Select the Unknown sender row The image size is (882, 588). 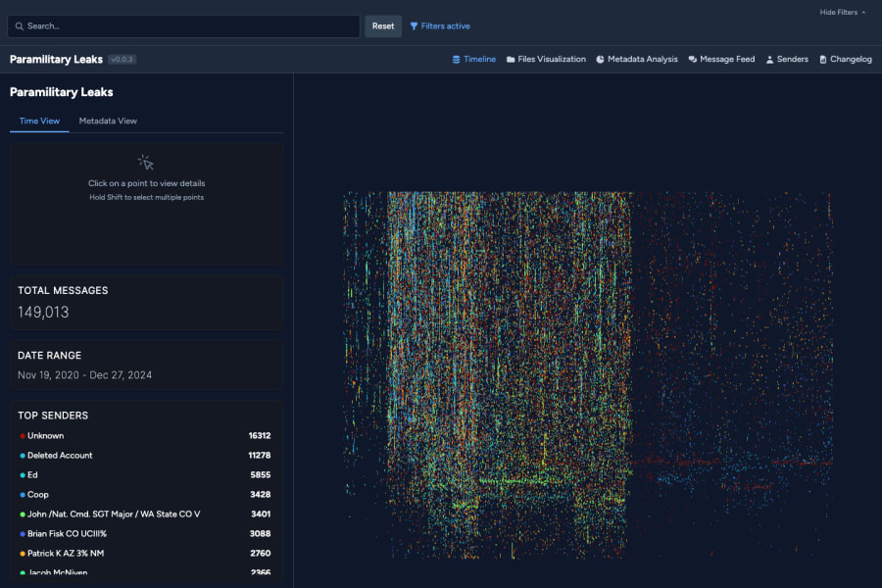145,435
